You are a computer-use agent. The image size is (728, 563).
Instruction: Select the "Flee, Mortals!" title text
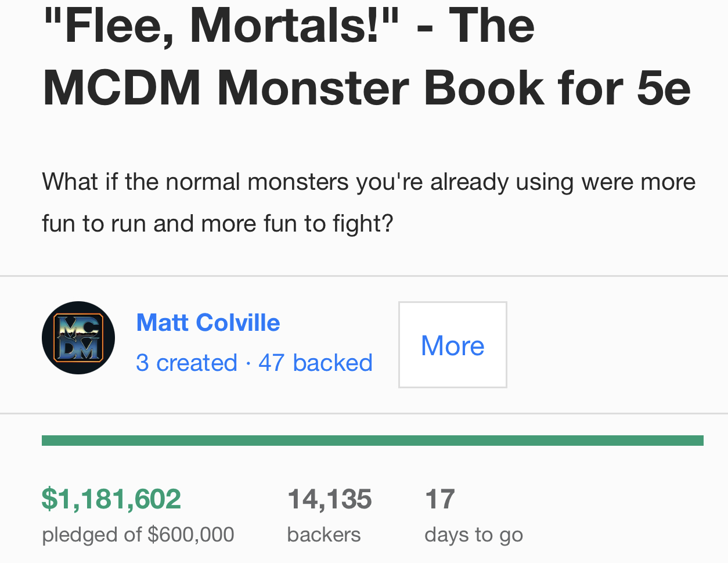click(x=221, y=25)
